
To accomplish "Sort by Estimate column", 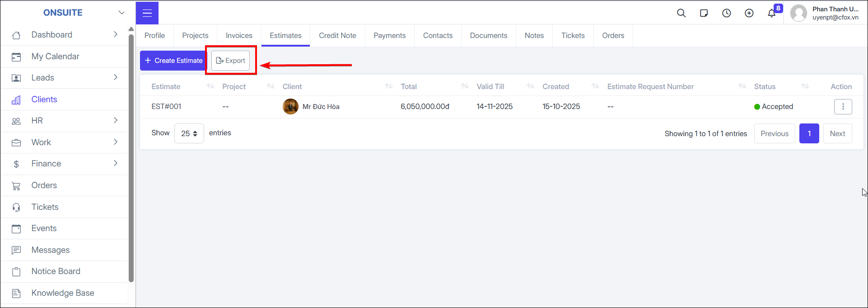I will click(x=210, y=86).
